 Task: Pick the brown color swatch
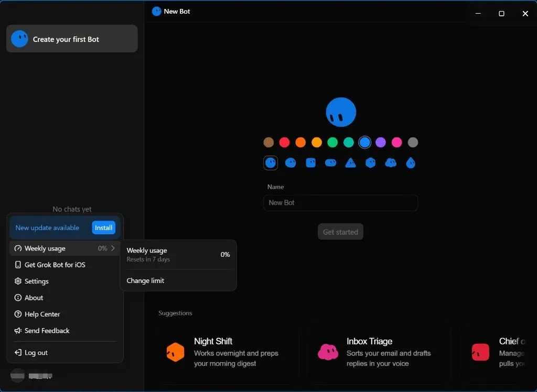(x=268, y=143)
